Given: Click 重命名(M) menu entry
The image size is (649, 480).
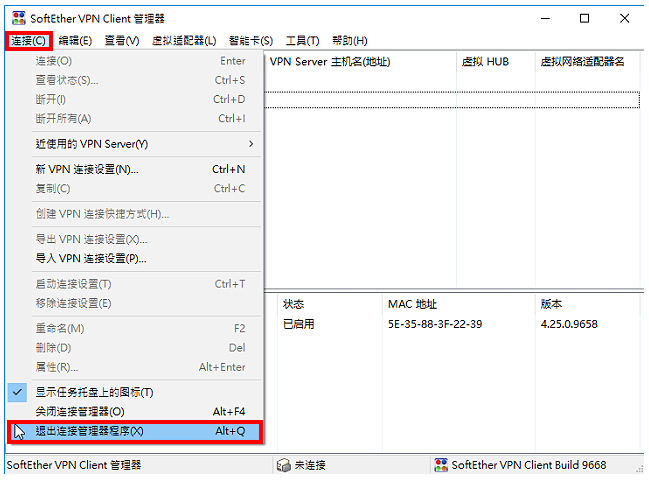Looking at the screenshot, I should point(135,329).
